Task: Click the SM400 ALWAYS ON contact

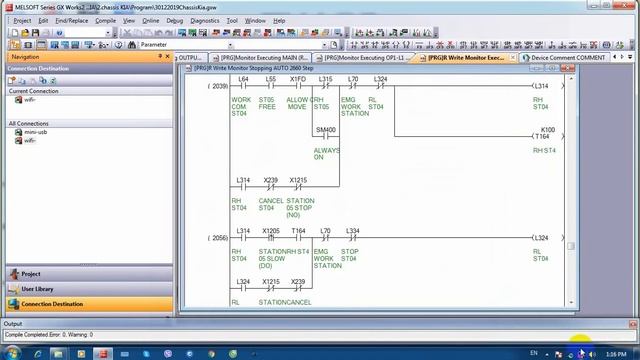Action: point(325,137)
